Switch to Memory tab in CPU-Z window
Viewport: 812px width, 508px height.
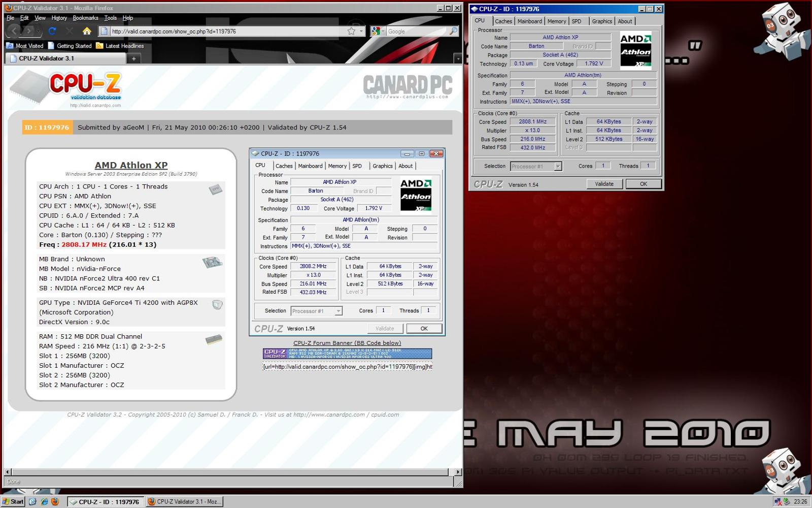(557, 21)
